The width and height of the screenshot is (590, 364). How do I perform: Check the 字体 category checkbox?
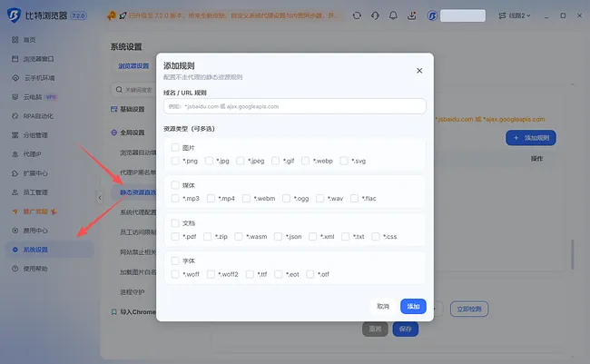[x=175, y=261]
